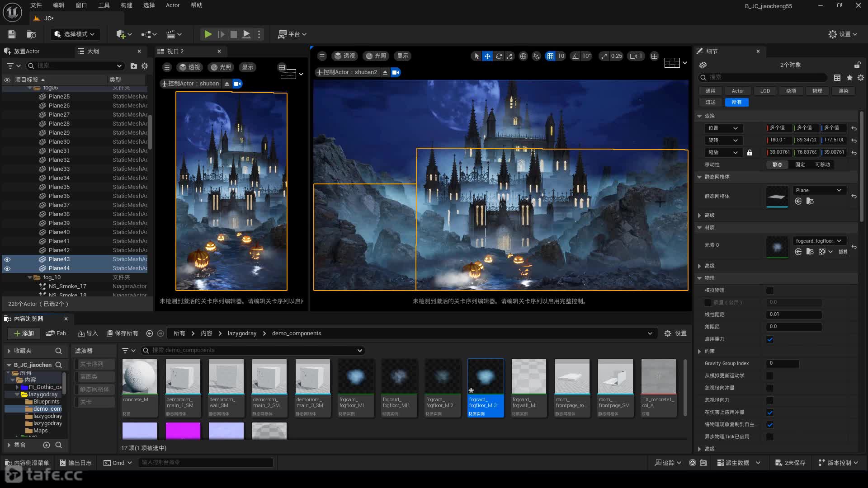Create new folder in Outliner
Screen dimensions: 868x488
pyautogui.click(x=134, y=66)
